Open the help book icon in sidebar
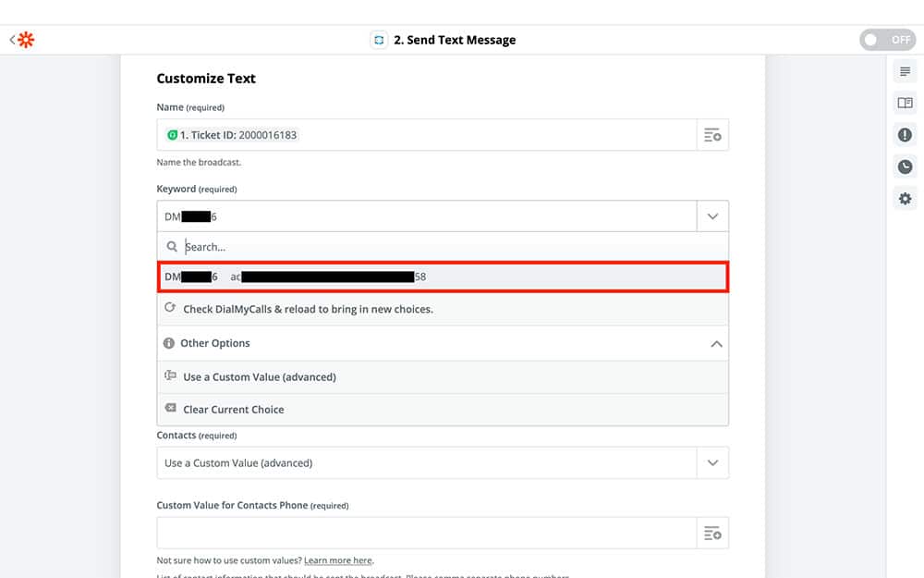 [x=905, y=104]
